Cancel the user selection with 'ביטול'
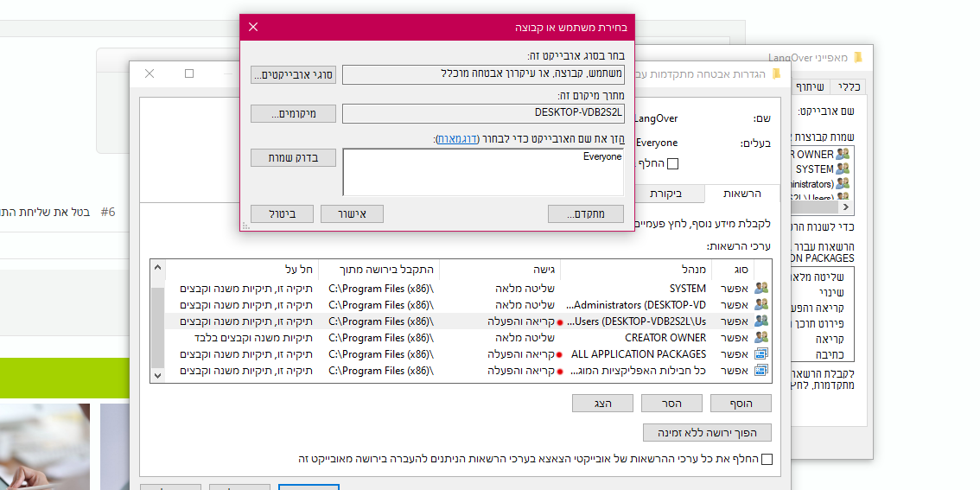 click(282, 213)
